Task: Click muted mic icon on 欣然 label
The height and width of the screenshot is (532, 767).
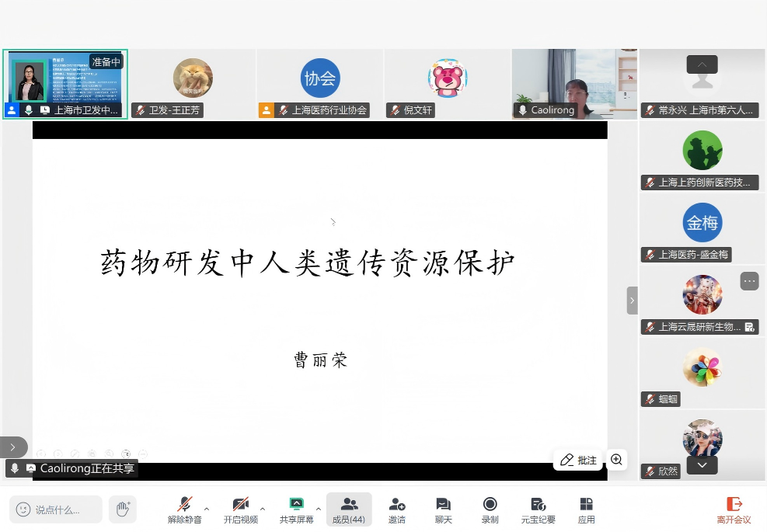Action: [650, 471]
